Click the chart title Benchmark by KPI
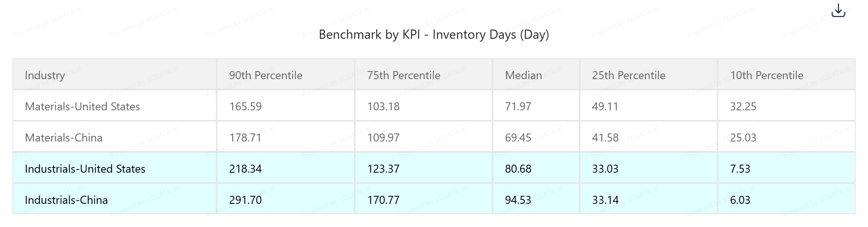Viewport: 868px width, 227px height. coord(434,34)
